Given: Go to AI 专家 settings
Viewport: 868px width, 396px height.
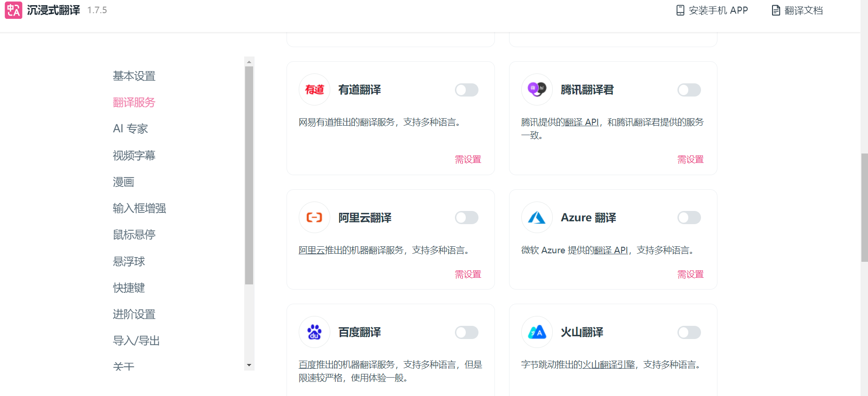Looking at the screenshot, I should point(130,129).
